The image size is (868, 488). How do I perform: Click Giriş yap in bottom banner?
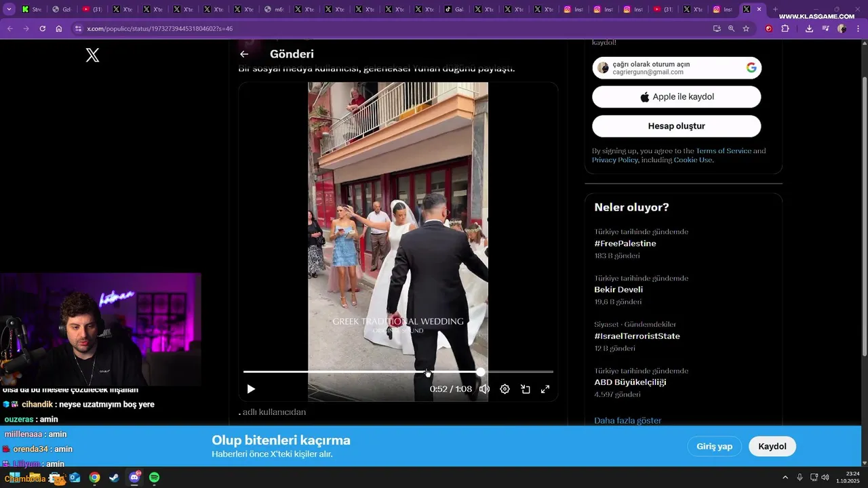tap(715, 446)
